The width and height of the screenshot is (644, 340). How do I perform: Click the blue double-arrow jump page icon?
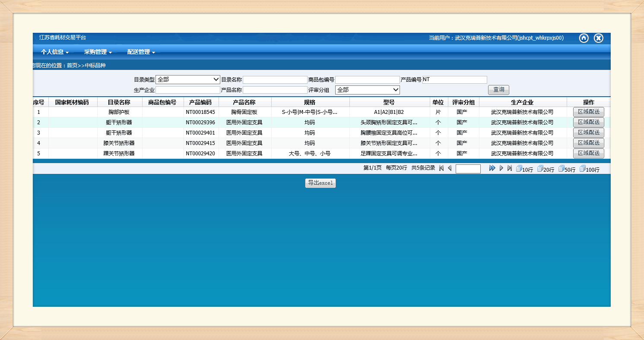pos(492,168)
